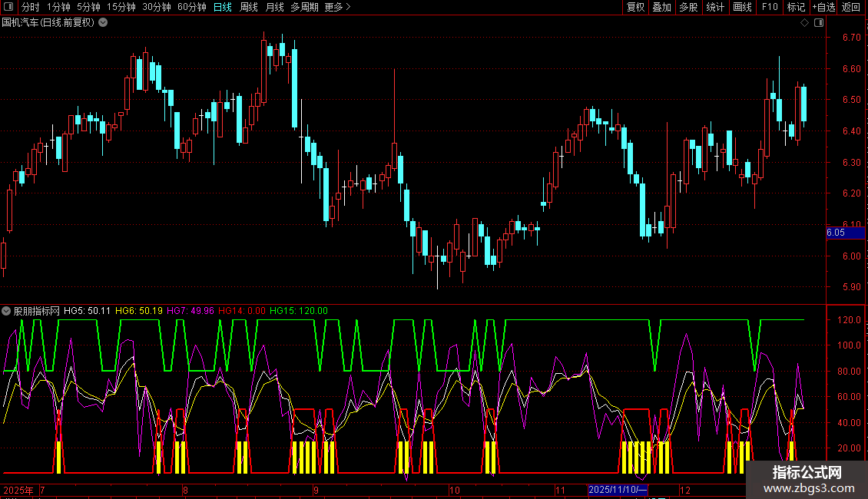Click the 5.90 price axis label

(x=851, y=287)
